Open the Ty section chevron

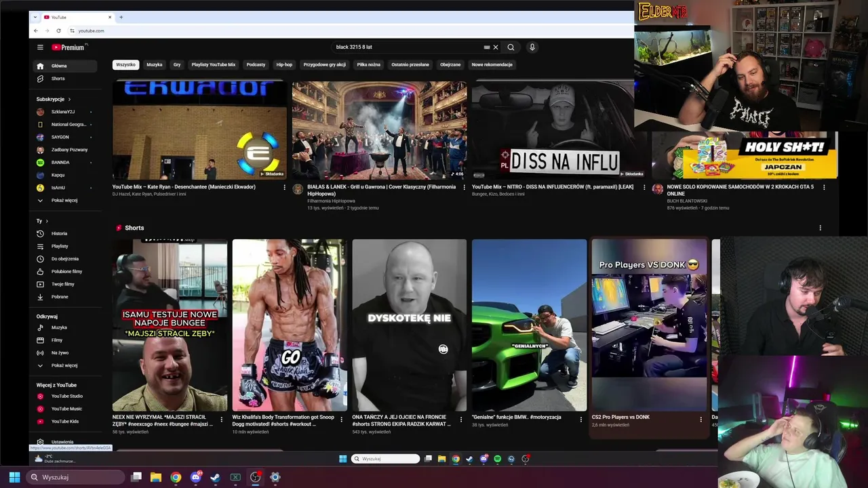47,221
